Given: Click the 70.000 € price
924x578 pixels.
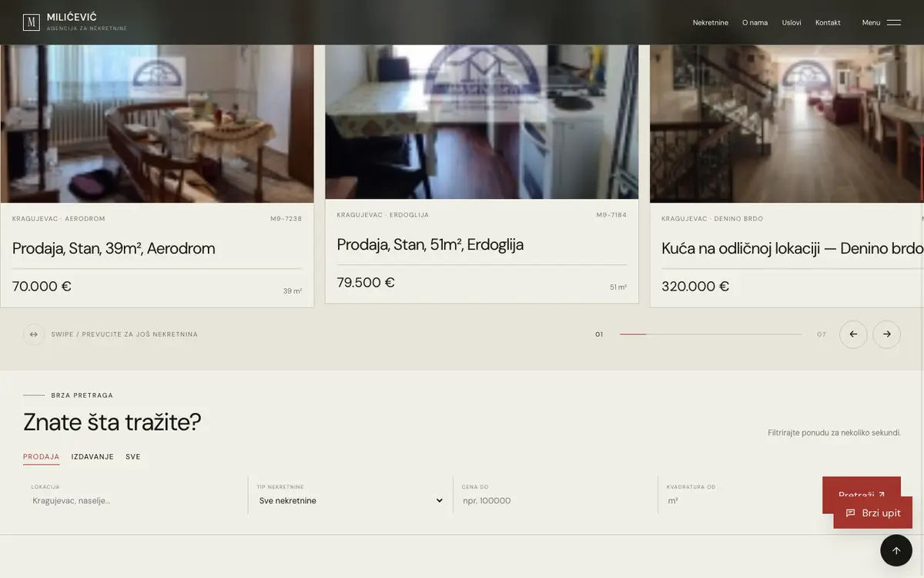Looking at the screenshot, I should (42, 286).
